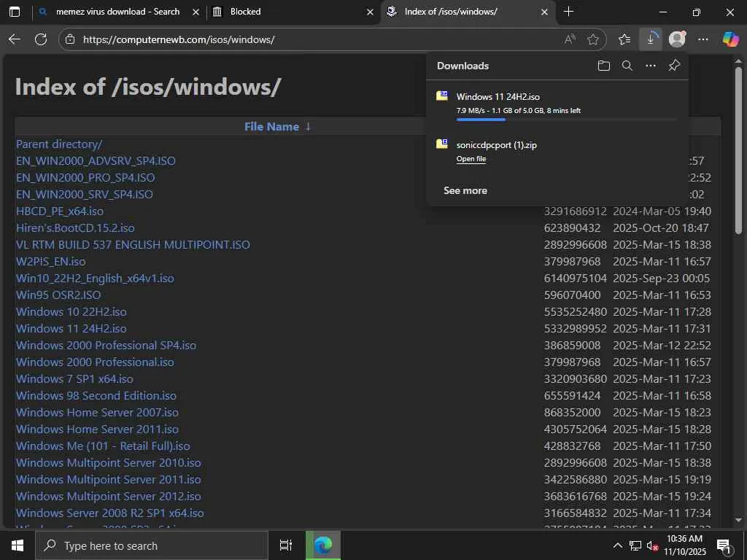Click Windows 11 24H2.iso link in listing
Viewport: 747px width, 560px height.
pyautogui.click(x=71, y=329)
